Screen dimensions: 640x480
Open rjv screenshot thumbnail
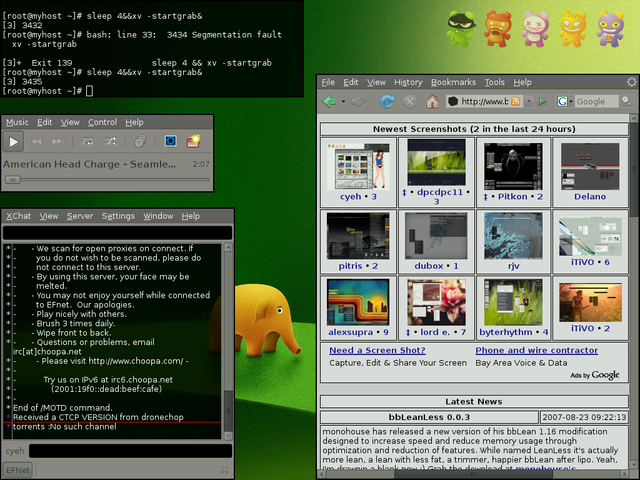pyautogui.click(x=513, y=236)
